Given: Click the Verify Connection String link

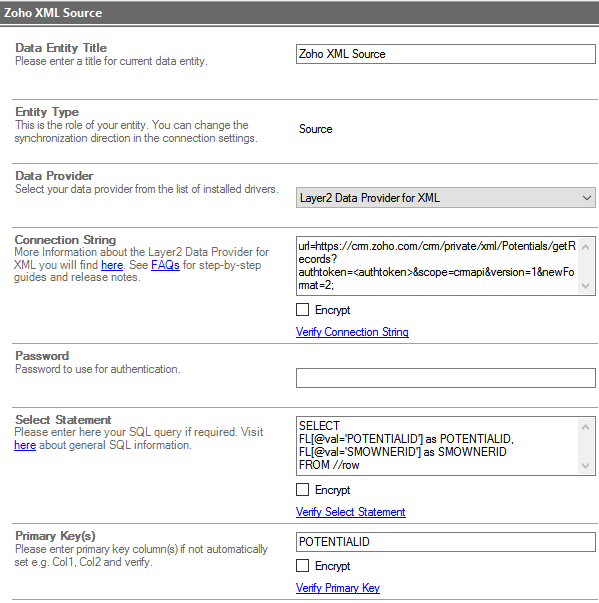Looking at the screenshot, I should point(352,332).
